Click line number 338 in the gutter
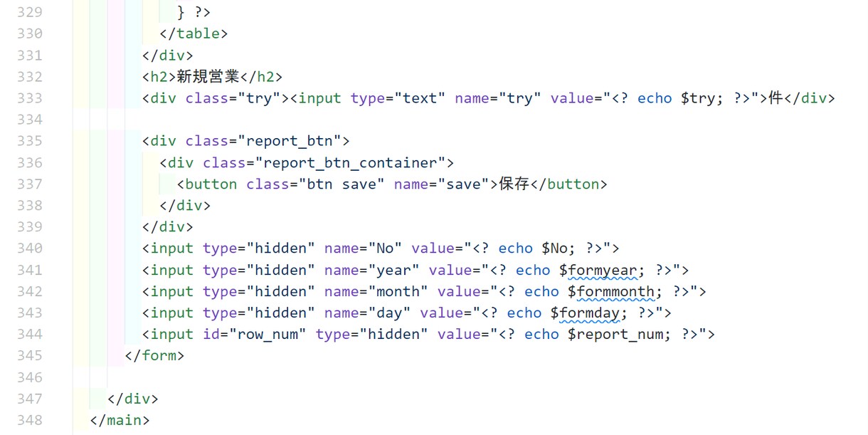The image size is (868, 435). [x=30, y=205]
